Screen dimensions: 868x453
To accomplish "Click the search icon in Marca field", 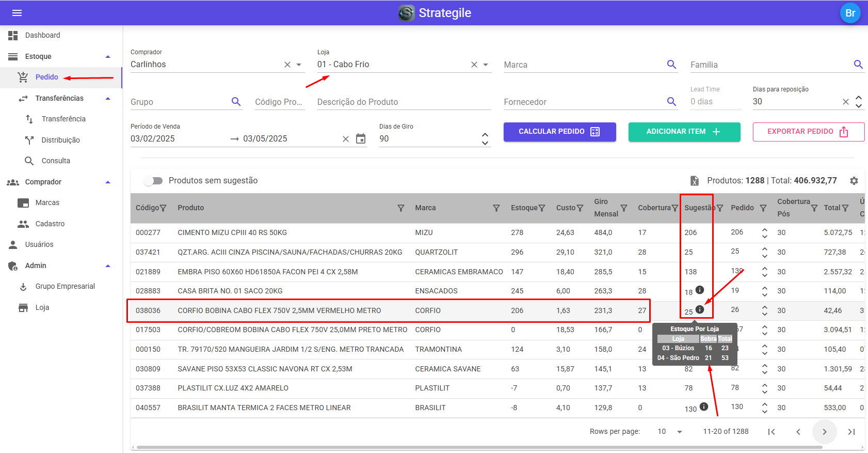I will pyautogui.click(x=671, y=65).
